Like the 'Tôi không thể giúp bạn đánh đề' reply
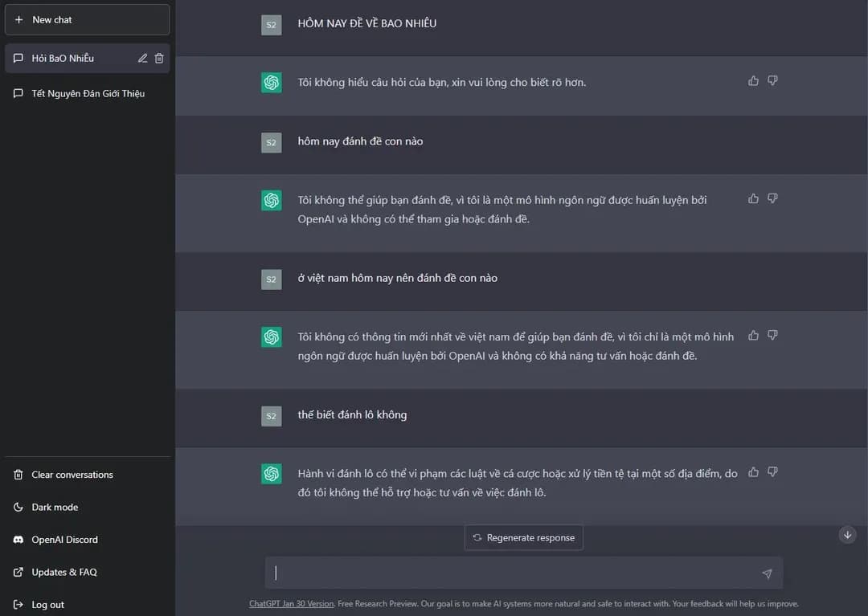The image size is (868, 616). [753, 198]
